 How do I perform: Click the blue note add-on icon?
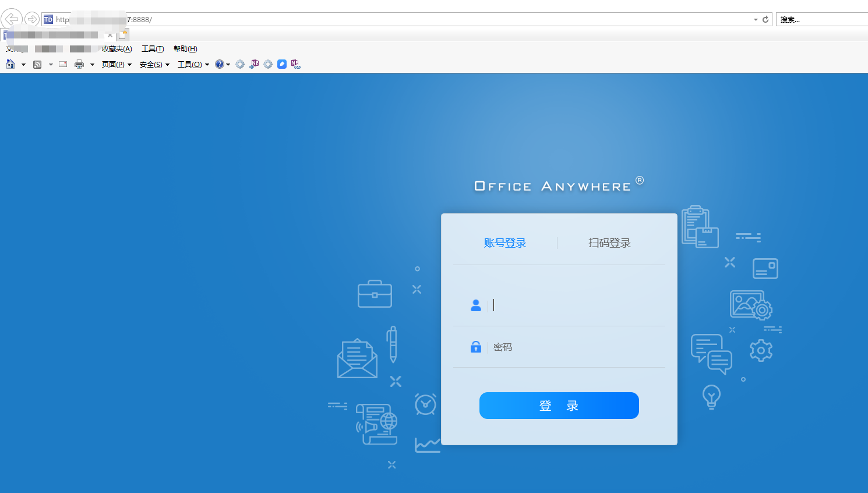[282, 64]
